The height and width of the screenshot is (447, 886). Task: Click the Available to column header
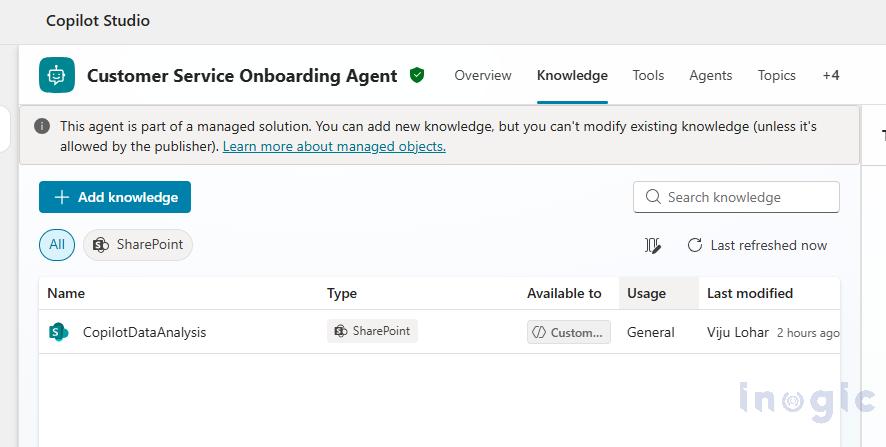564,293
